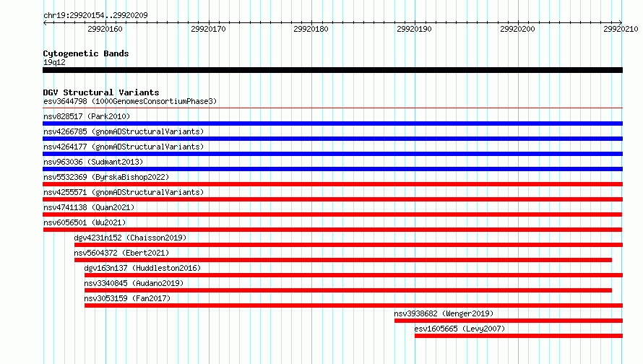Open variant nsv3340845 (Audano2019) label
The width and height of the screenshot is (643, 364).
point(134,283)
